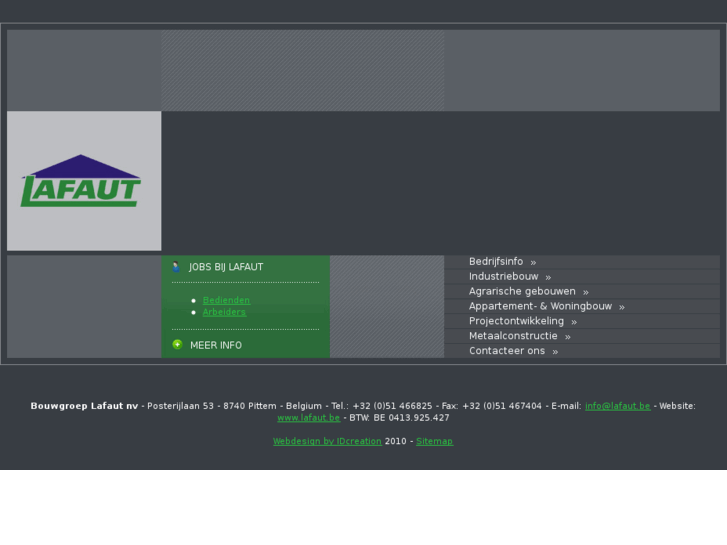This screenshot has height=545, width=727.
Task: Click the chevron next to Metaalconstructie
Action: (x=568, y=337)
